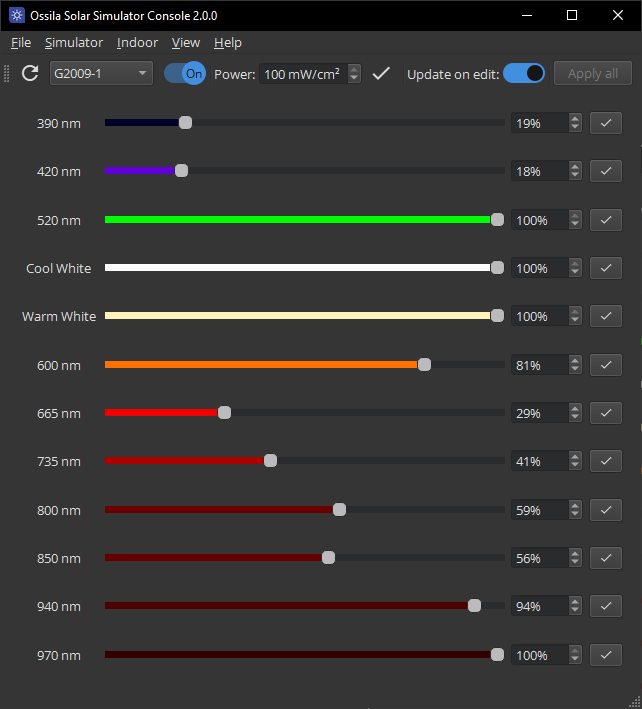The height and width of the screenshot is (709, 642).
Task: Decrease 735 nm percentage spinner
Action: click(x=575, y=466)
